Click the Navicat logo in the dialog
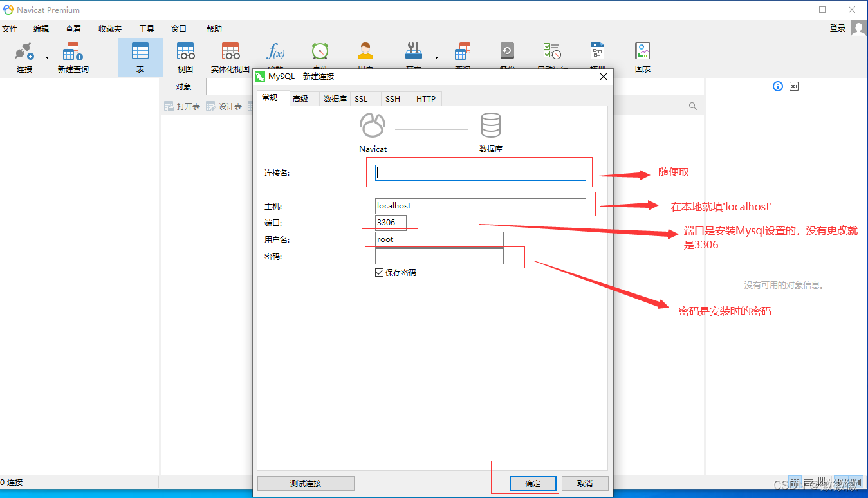The height and width of the screenshot is (498, 868). [x=373, y=125]
